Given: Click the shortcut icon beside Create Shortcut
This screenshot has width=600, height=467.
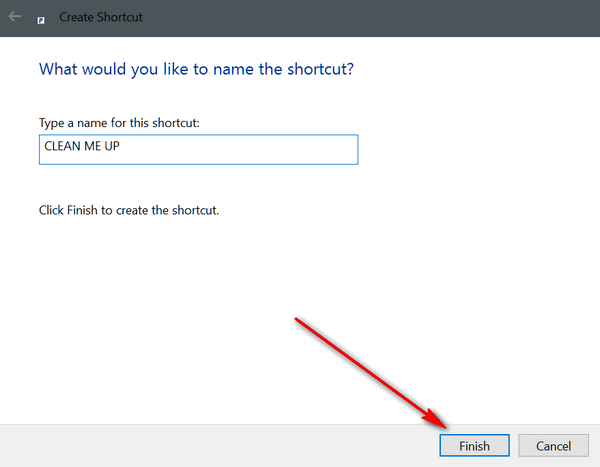Looking at the screenshot, I should (41, 20).
